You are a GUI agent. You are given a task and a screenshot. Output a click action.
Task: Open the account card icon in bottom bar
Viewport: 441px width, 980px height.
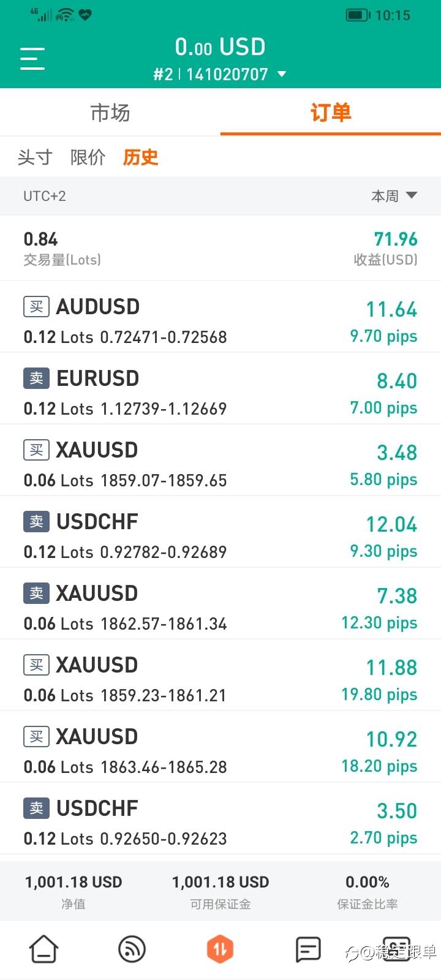click(x=396, y=949)
